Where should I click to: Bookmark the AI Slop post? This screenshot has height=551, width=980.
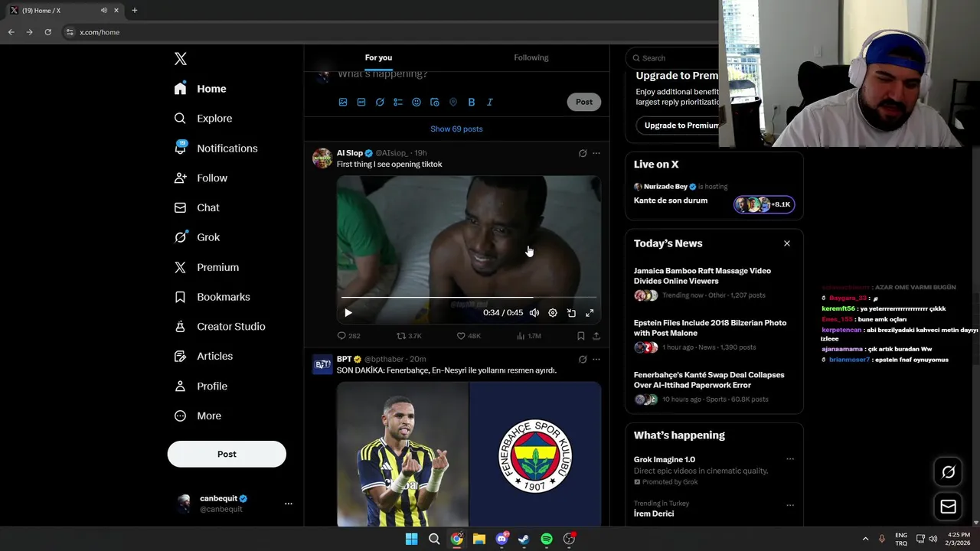click(x=581, y=336)
